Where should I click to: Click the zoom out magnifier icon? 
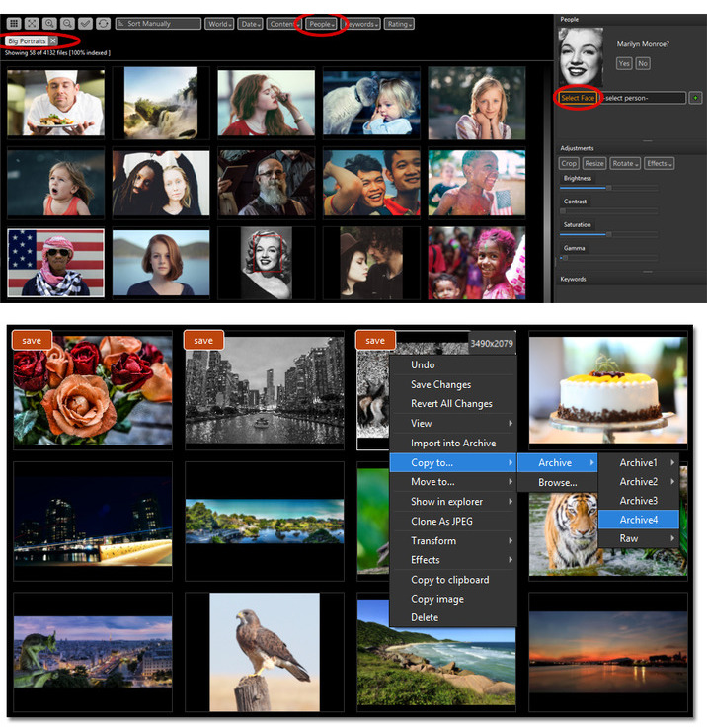[x=67, y=23]
